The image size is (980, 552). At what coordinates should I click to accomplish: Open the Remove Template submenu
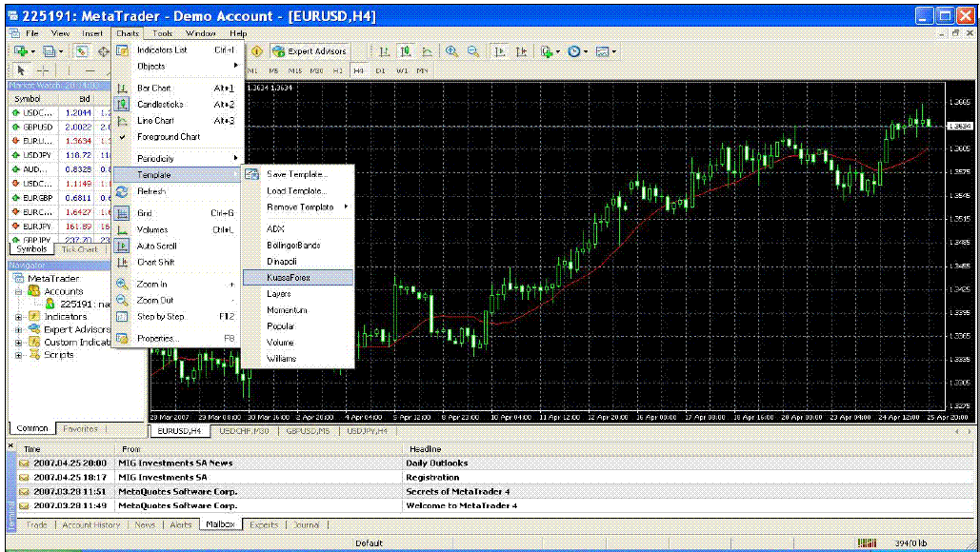[301, 207]
